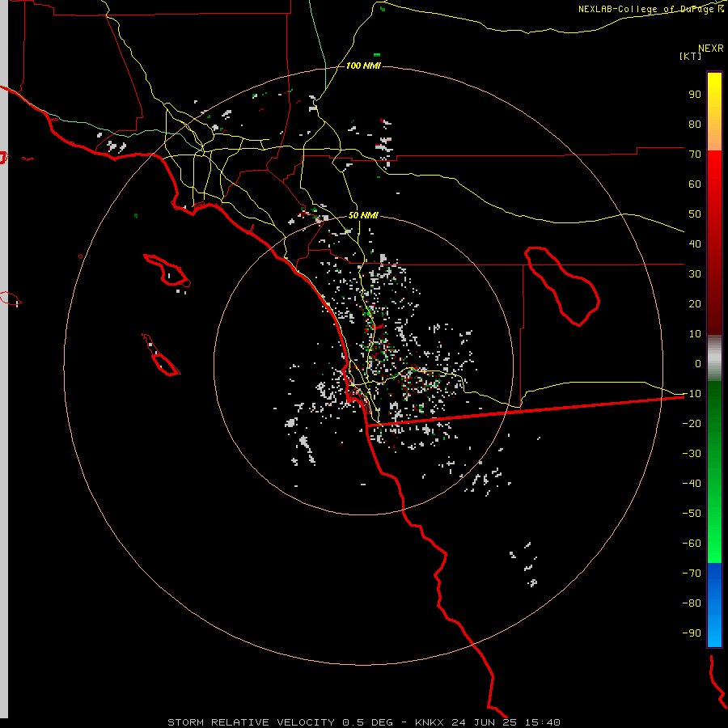The height and width of the screenshot is (728, 728).
Task: Click the positive 50 scale value
Action: coord(695,214)
